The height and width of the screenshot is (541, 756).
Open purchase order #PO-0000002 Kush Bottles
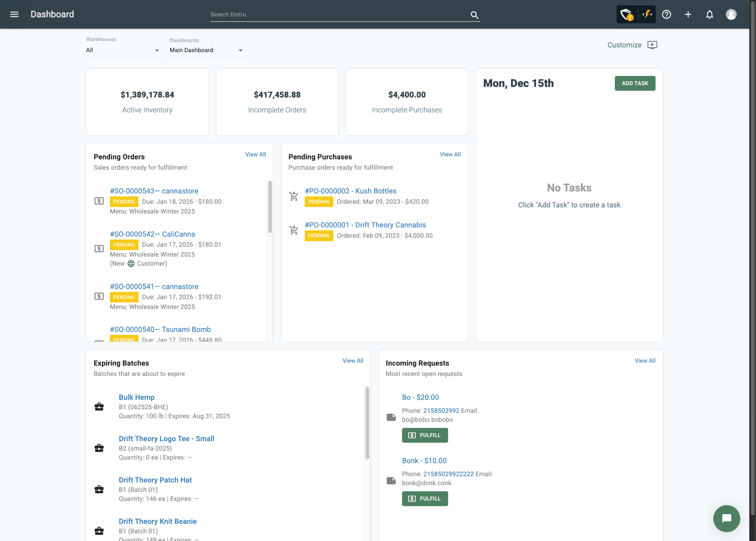click(x=350, y=191)
